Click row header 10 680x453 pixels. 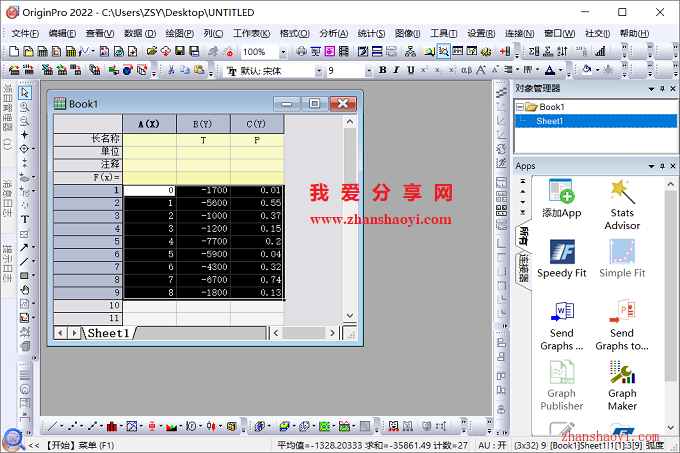coord(88,306)
